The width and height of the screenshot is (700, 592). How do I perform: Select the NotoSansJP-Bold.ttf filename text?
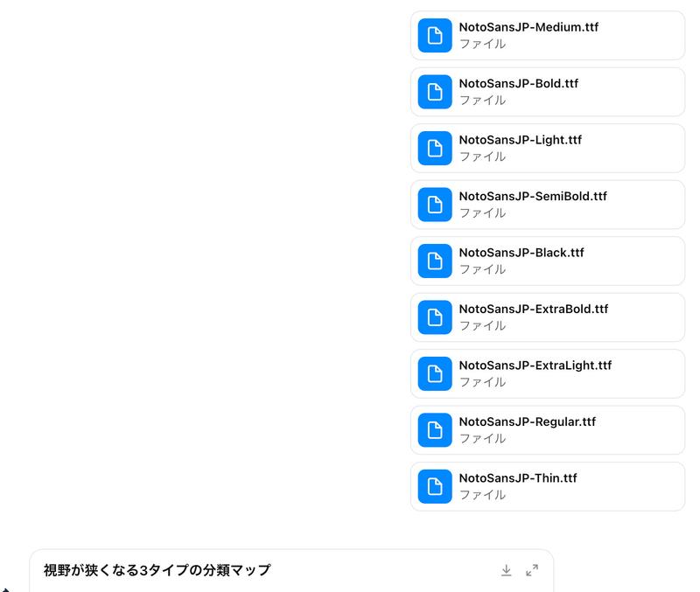pos(519,83)
